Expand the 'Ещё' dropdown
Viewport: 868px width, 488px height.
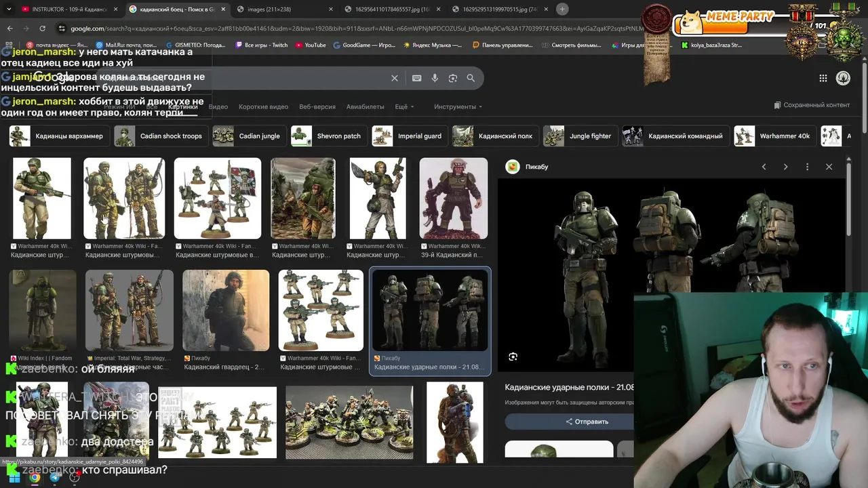point(404,106)
